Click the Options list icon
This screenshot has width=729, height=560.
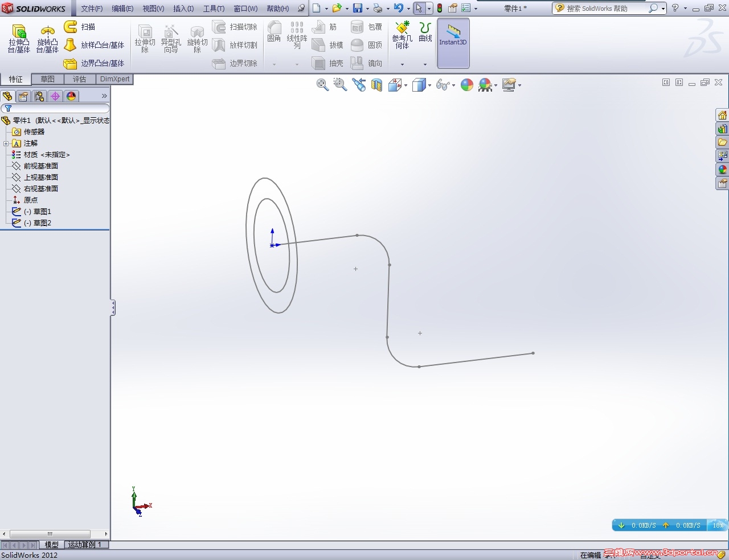pos(466,8)
